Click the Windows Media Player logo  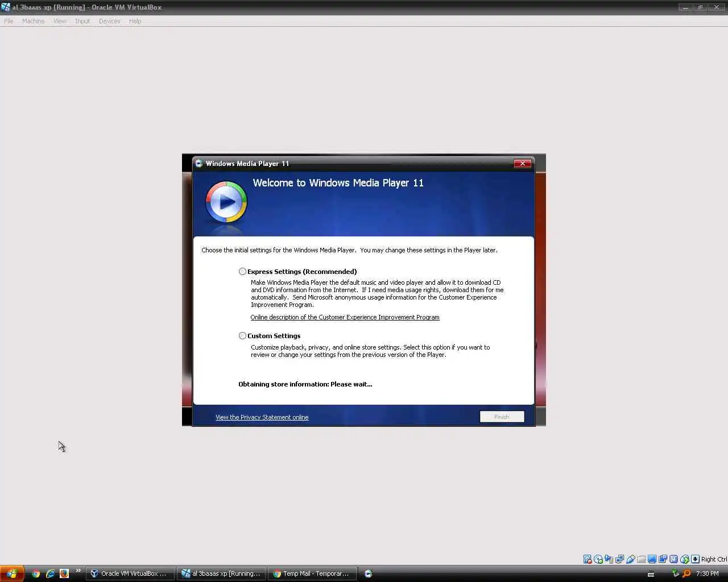click(x=226, y=202)
